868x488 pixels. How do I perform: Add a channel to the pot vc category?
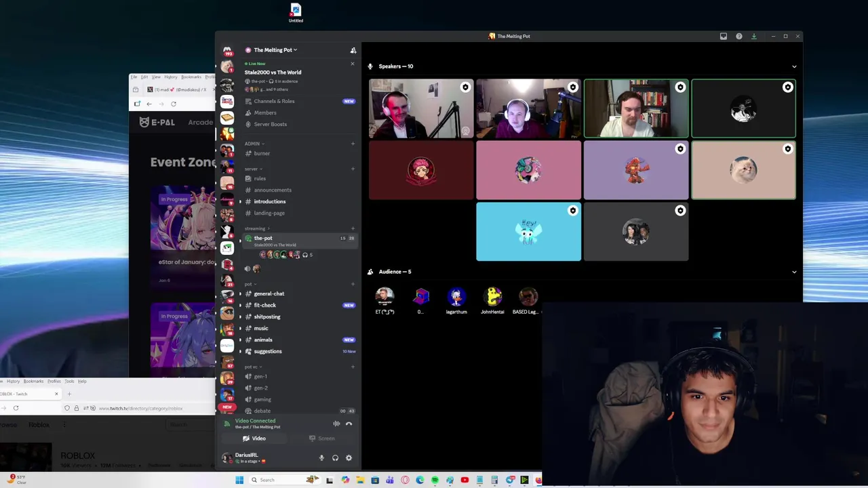pyautogui.click(x=353, y=367)
